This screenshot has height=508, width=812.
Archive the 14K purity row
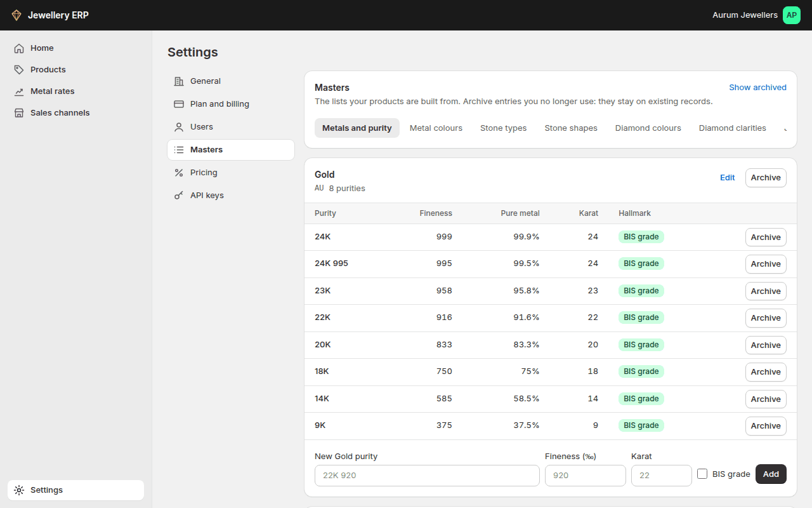coord(766,399)
